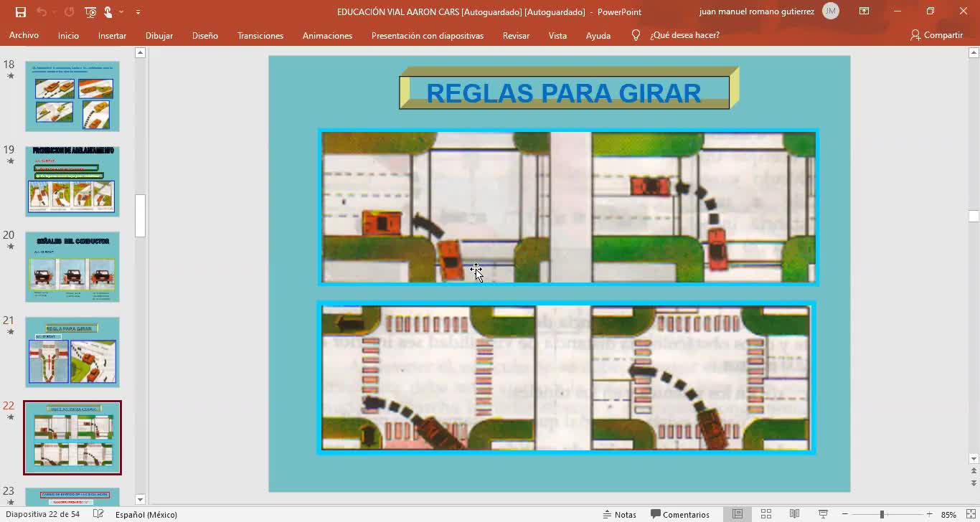Select the partially visible slide 23 thumbnail
The height and width of the screenshot is (522, 980).
click(x=72, y=497)
